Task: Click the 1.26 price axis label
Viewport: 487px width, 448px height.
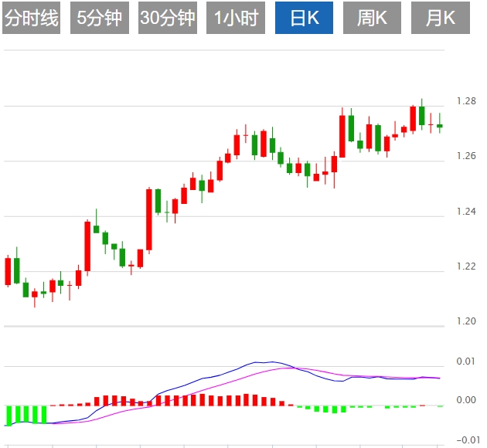Action: 466,157
